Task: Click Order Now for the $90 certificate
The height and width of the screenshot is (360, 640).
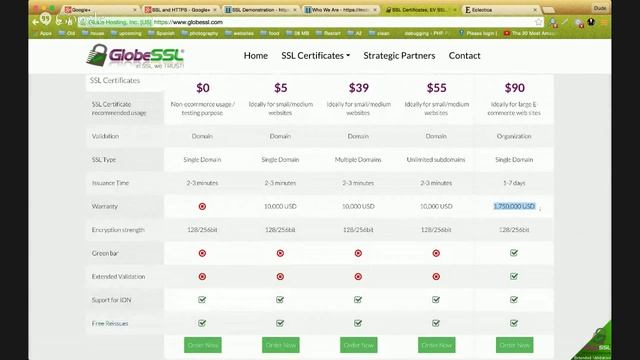Action: [514, 345]
